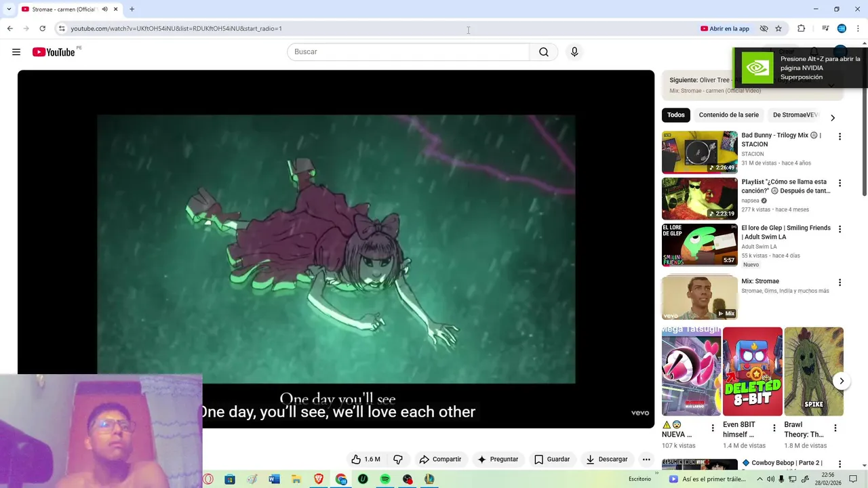Select the Todos filter chip
This screenshot has width=868, height=488.
[x=676, y=115]
